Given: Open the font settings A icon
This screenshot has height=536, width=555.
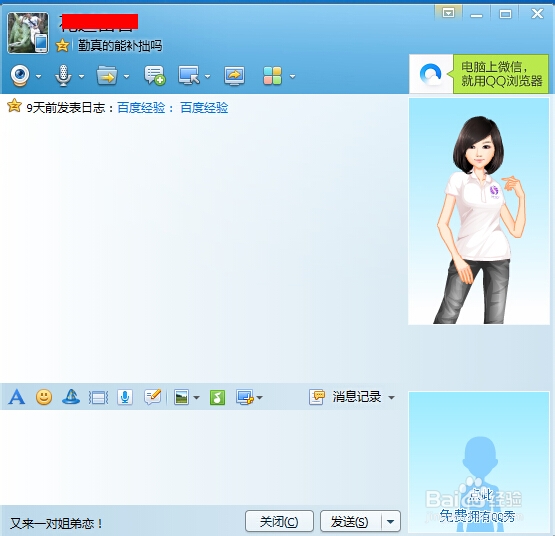Looking at the screenshot, I should [17, 397].
